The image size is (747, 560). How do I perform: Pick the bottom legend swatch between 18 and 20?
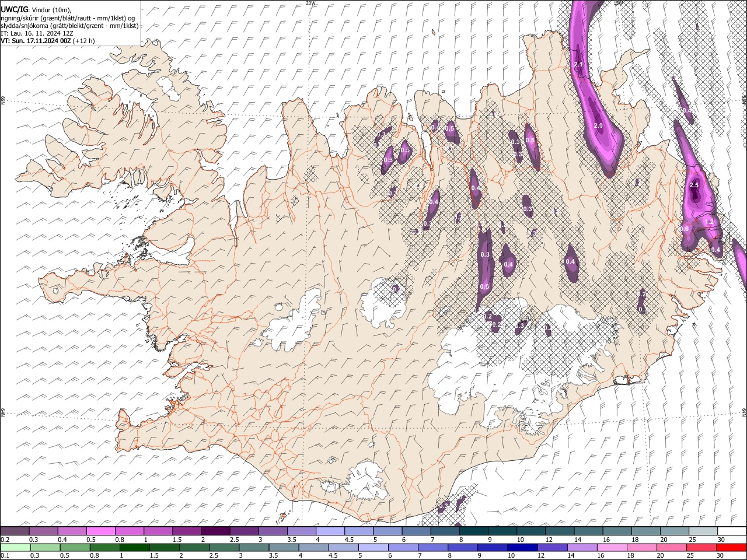[641, 547]
